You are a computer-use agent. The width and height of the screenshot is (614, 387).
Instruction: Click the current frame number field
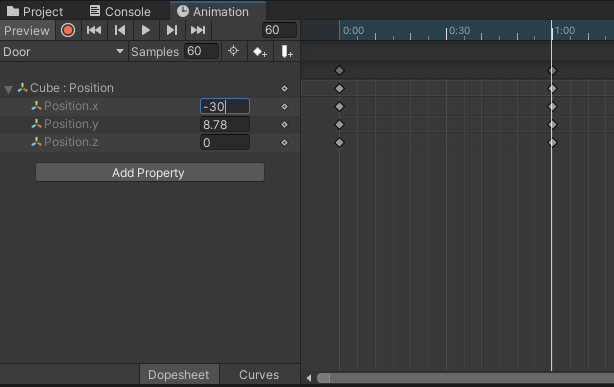point(279,30)
